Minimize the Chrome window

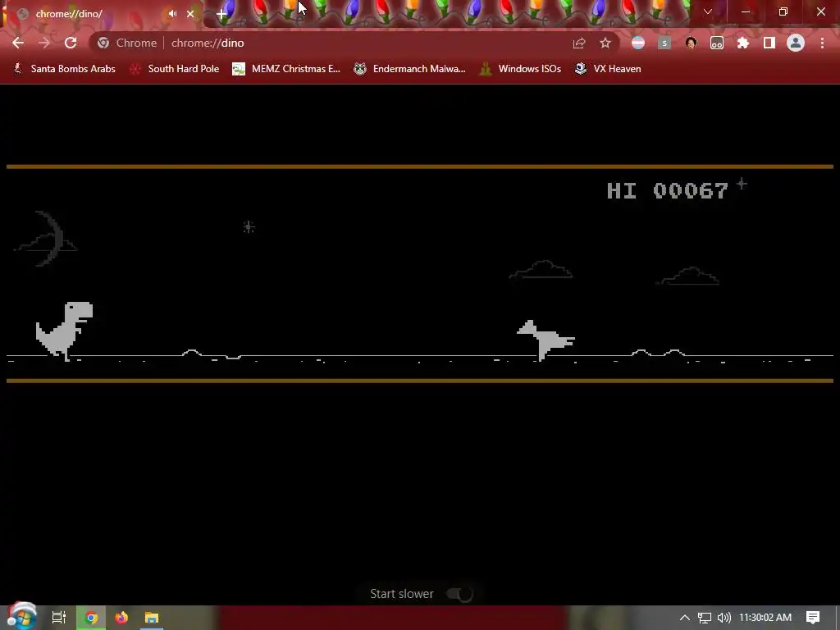pyautogui.click(x=745, y=11)
